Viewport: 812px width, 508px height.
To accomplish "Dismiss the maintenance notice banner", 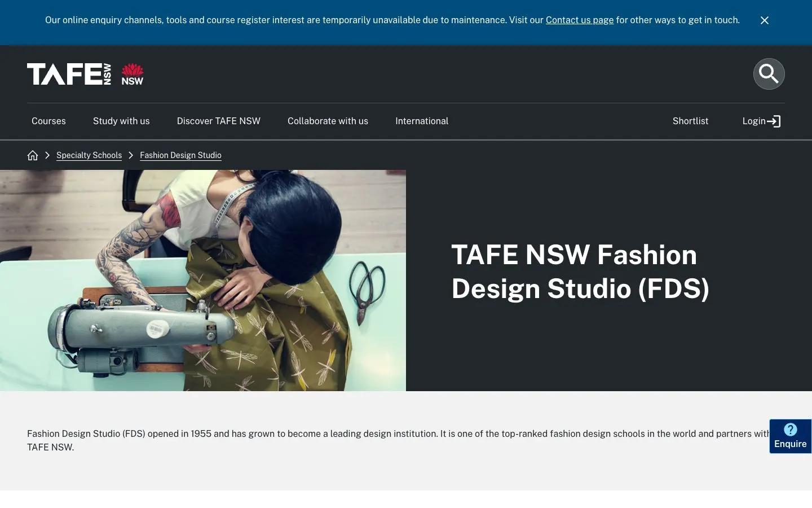I will click(x=765, y=20).
